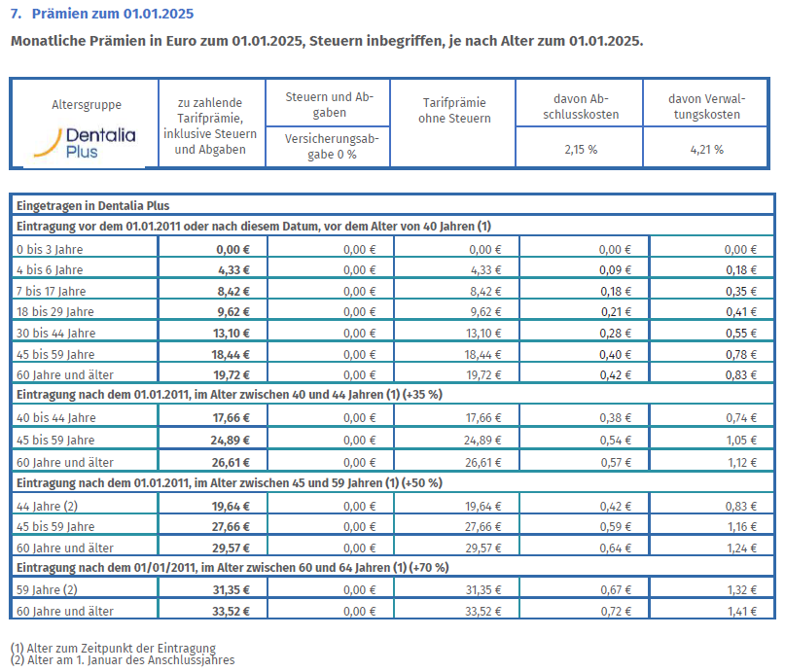
Task: Click 'Tarifprämie ohne Steuern' header
Action: click(454, 110)
